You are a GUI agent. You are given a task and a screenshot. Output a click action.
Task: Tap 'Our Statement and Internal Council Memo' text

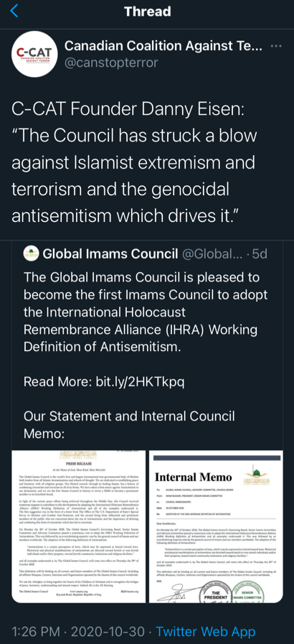click(x=129, y=424)
